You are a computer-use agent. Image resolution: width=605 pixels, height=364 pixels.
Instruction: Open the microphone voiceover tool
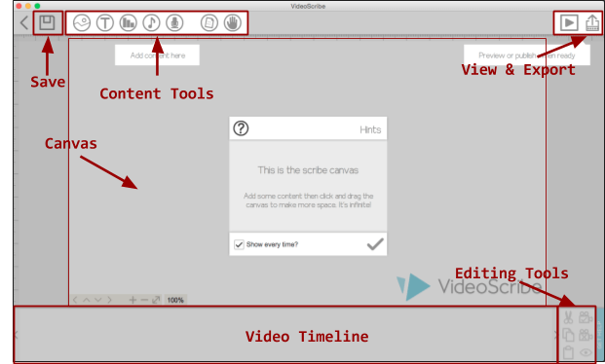pos(174,23)
